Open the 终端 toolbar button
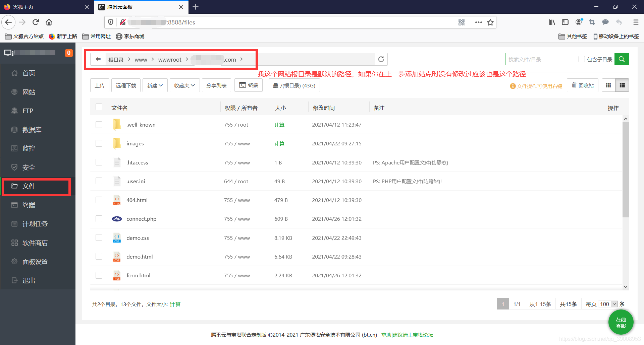The width and height of the screenshot is (644, 345). 249,85
